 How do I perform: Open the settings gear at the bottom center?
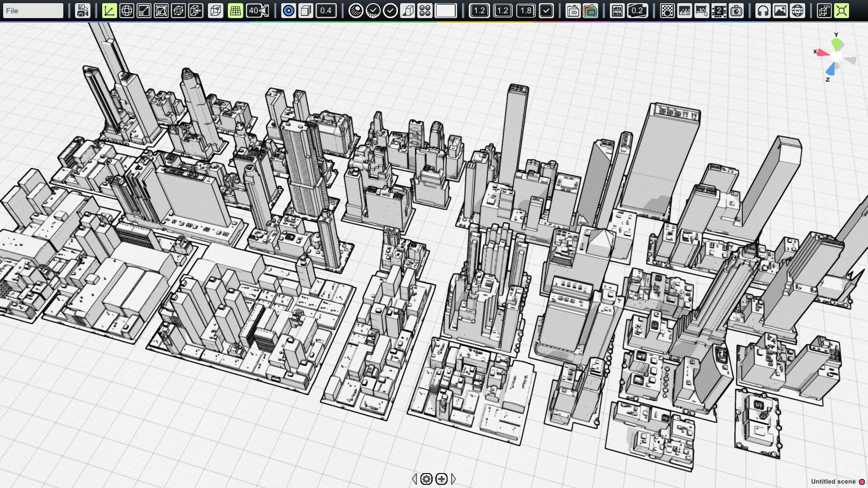pos(427,480)
